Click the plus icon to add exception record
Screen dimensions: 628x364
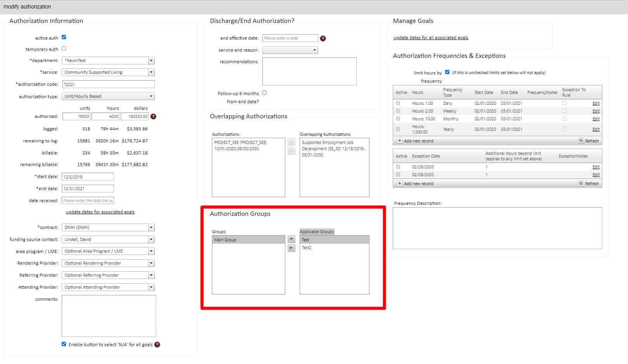[400, 184]
